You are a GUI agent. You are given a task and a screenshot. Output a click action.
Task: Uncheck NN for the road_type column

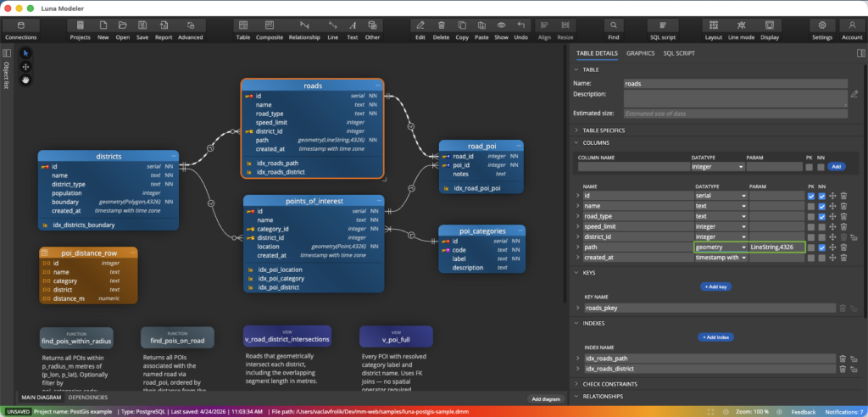[821, 216]
